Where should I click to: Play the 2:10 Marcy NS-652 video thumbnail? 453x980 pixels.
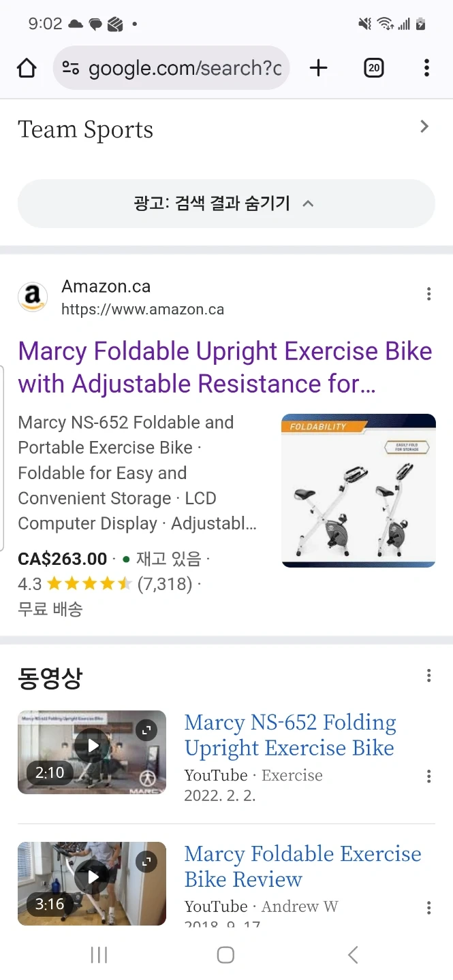(92, 752)
